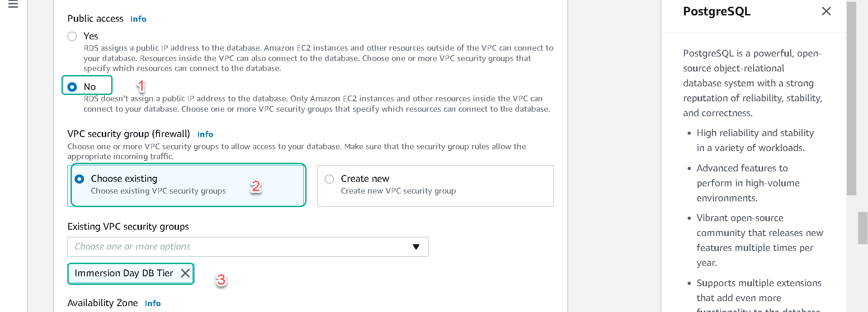Click the help panel vertical scrollbar thumb
Viewport: 868px width, 312px height.
pyautogui.click(x=851, y=99)
